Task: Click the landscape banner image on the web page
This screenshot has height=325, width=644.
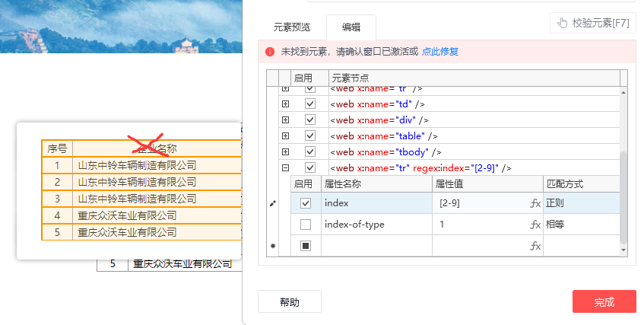Action: [x=121, y=27]
